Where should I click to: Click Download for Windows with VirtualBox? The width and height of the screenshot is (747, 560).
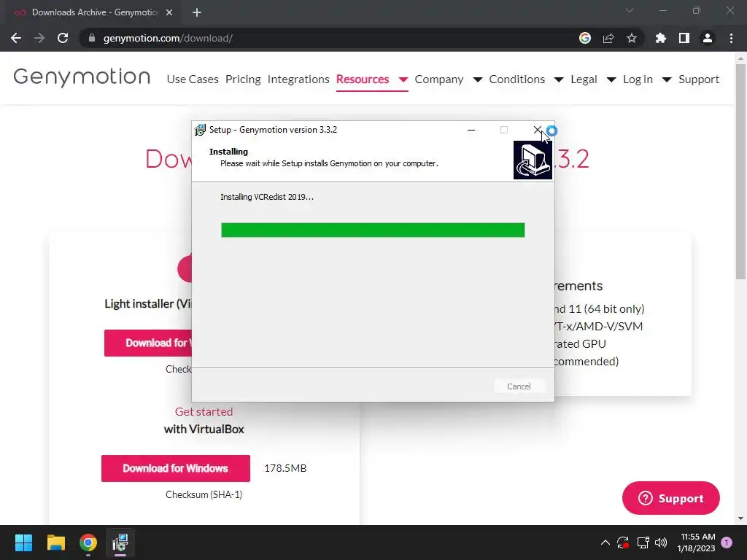coord(175,468)
